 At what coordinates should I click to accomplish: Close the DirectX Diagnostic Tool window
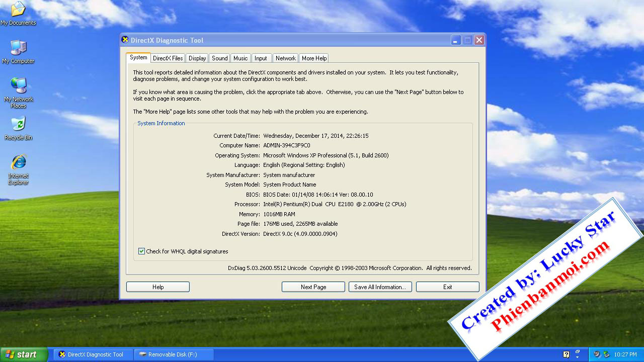click(x=479, y=40)
